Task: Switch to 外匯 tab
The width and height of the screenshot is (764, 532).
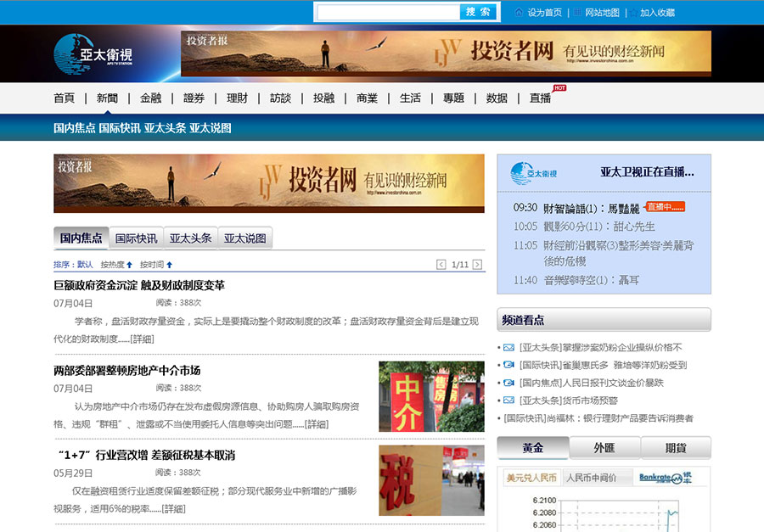Action: 604,448
